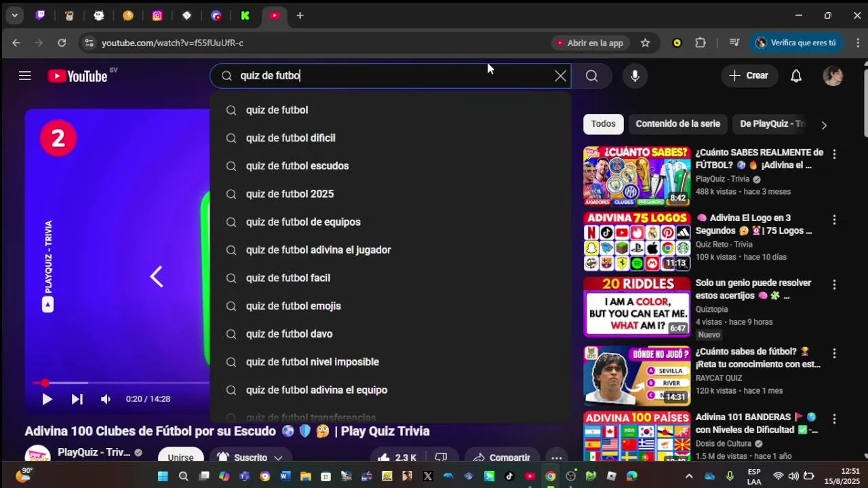This screenshot has height=488, width=868.
Task: Mute the video volume
Action: [105, 399]
